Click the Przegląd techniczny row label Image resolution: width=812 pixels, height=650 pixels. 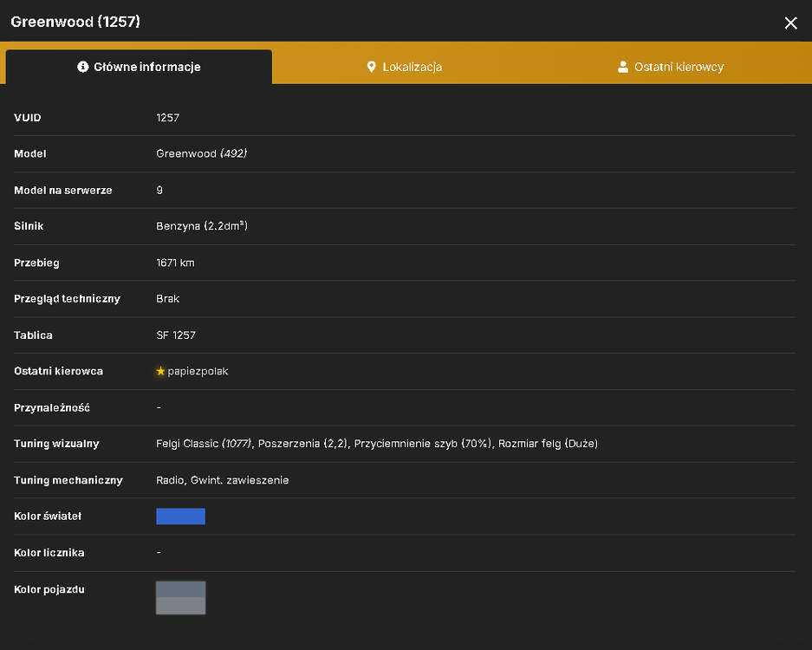[68, 299]
